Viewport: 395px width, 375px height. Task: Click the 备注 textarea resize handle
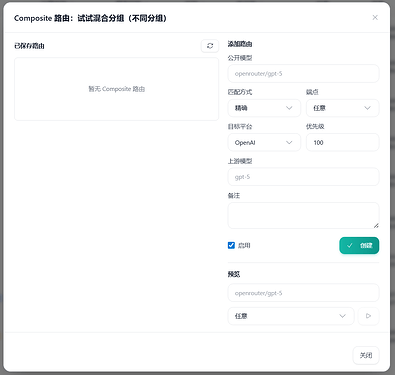tap(376, 226)
